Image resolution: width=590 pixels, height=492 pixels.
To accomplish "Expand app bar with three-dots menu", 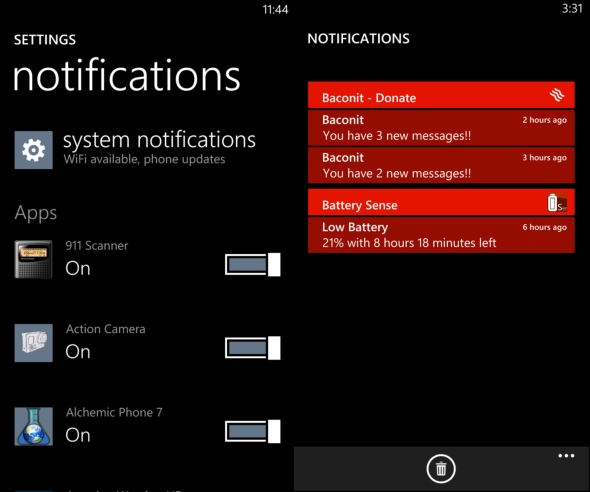I will pyautogui.click(x=566, y=456).
